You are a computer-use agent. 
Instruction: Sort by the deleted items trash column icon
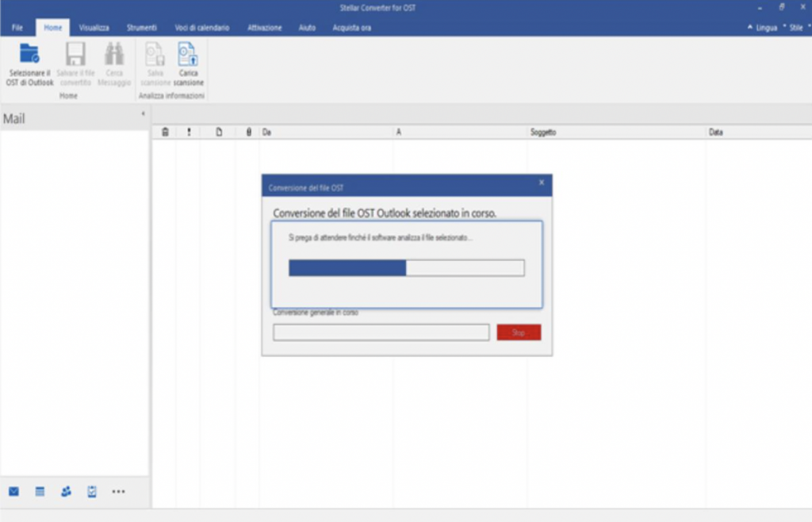165,132
